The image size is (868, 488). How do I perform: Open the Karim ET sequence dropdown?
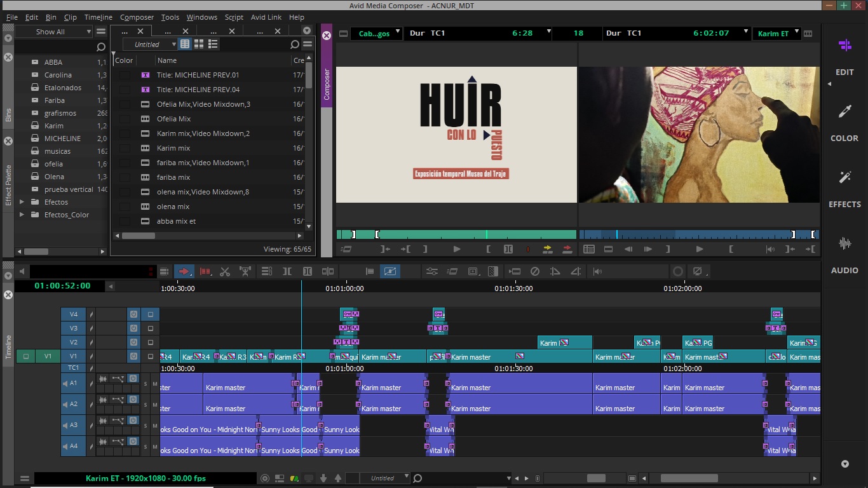776,34
